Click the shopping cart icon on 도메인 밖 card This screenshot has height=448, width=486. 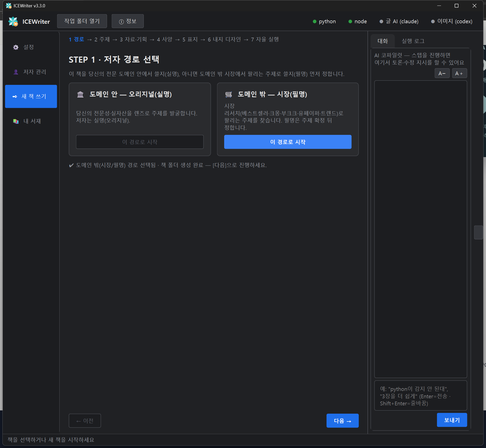(228, 94)
